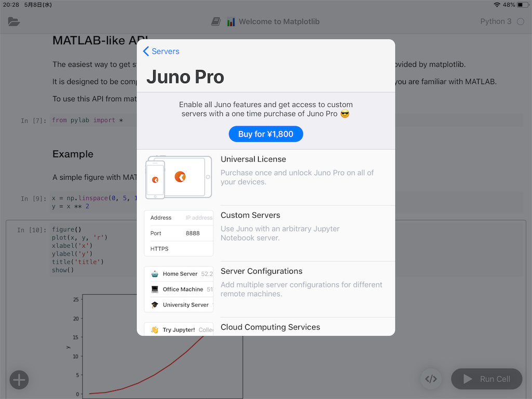This screenshot has height=399, width=532.
Task: Tap the Example heading in notebook
Action: [73, 154]
